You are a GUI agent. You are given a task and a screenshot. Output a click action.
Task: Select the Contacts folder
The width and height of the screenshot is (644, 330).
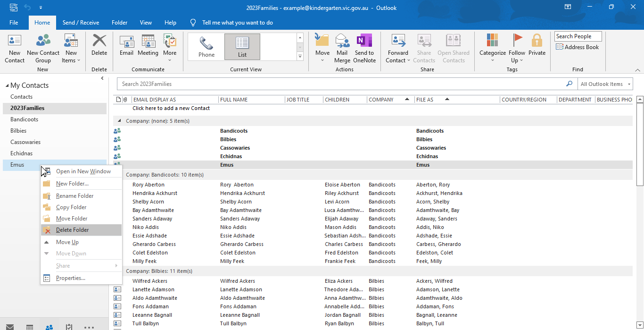click(x=55, y=97)
